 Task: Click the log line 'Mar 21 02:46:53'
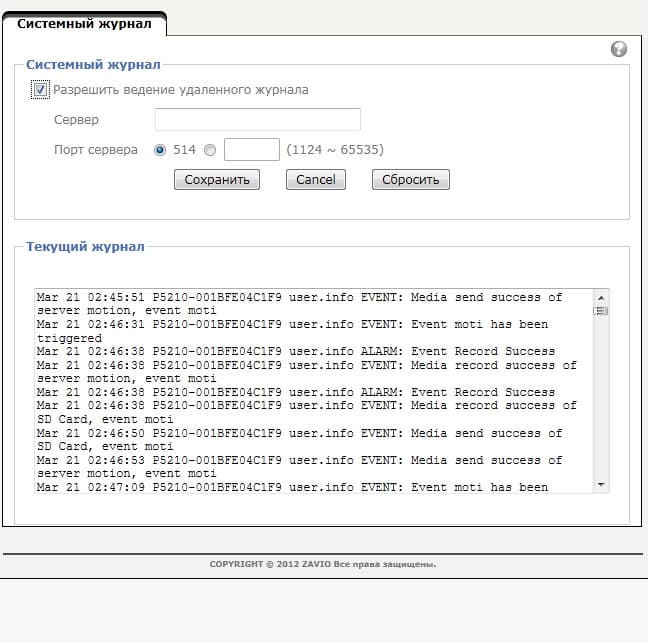300,467
